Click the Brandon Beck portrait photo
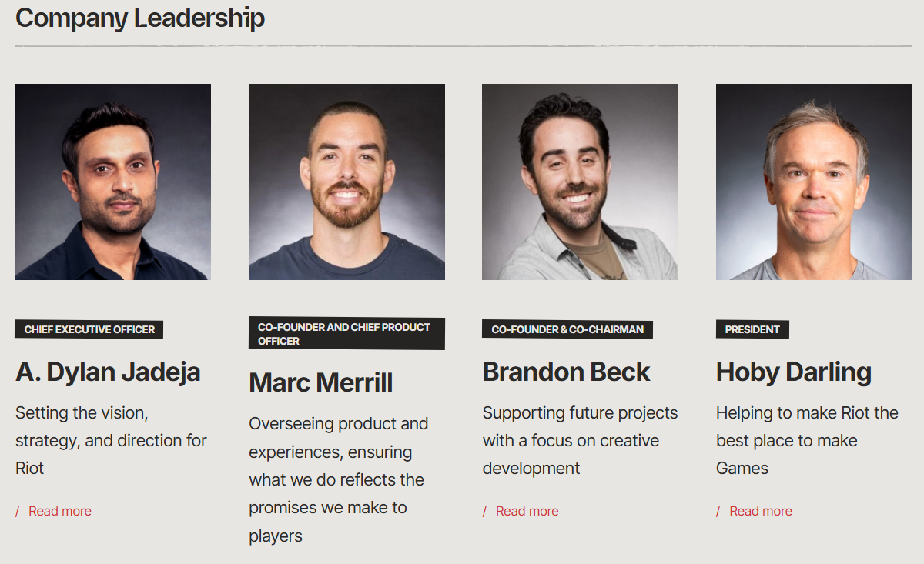This screenshot has height=564, width=924. click(580, 182)
